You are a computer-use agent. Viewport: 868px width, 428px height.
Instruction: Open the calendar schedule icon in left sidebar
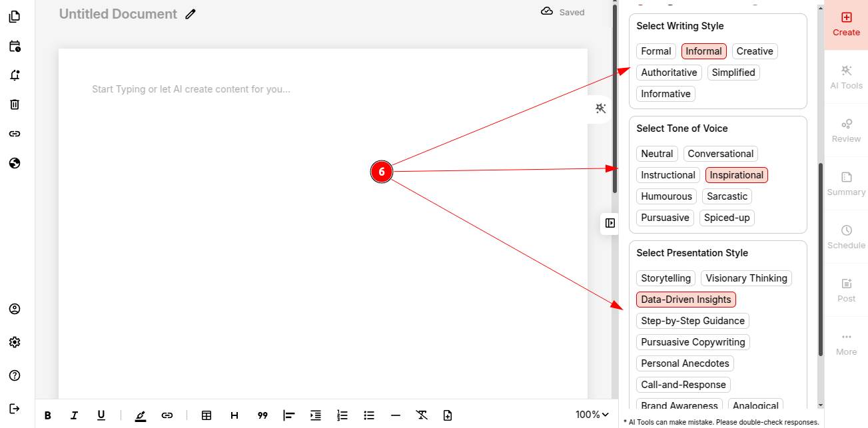coord(15,47)
